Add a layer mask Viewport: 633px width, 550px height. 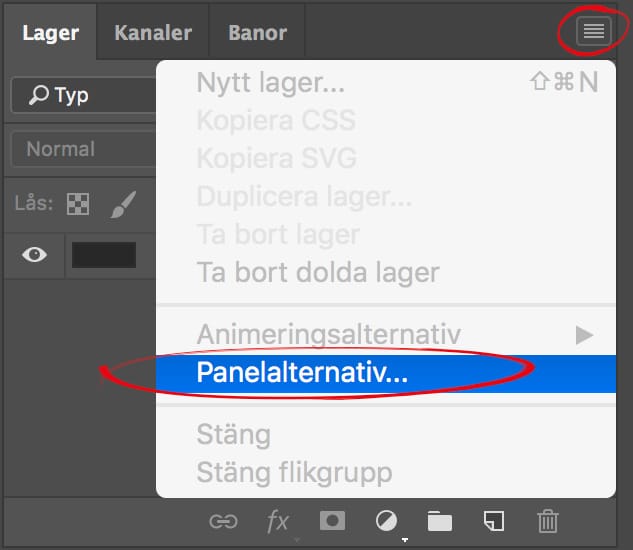[332, 521]
